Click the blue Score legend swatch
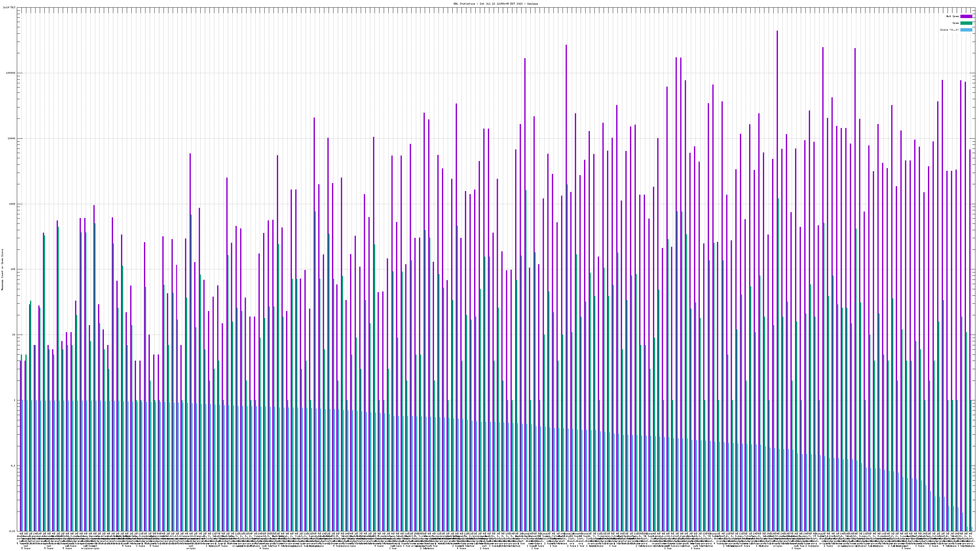The height and width of the screenshot is (551, 980). [966, 30]
